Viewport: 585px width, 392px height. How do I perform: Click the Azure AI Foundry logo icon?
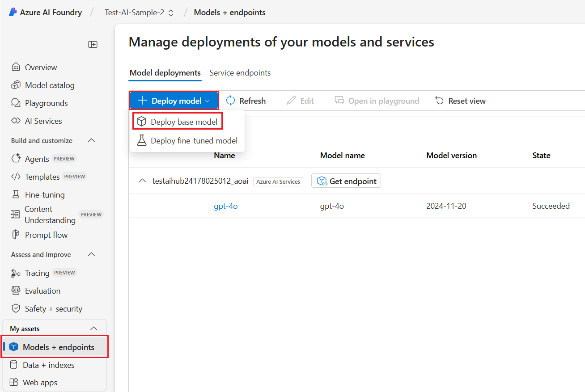point(13,13)
